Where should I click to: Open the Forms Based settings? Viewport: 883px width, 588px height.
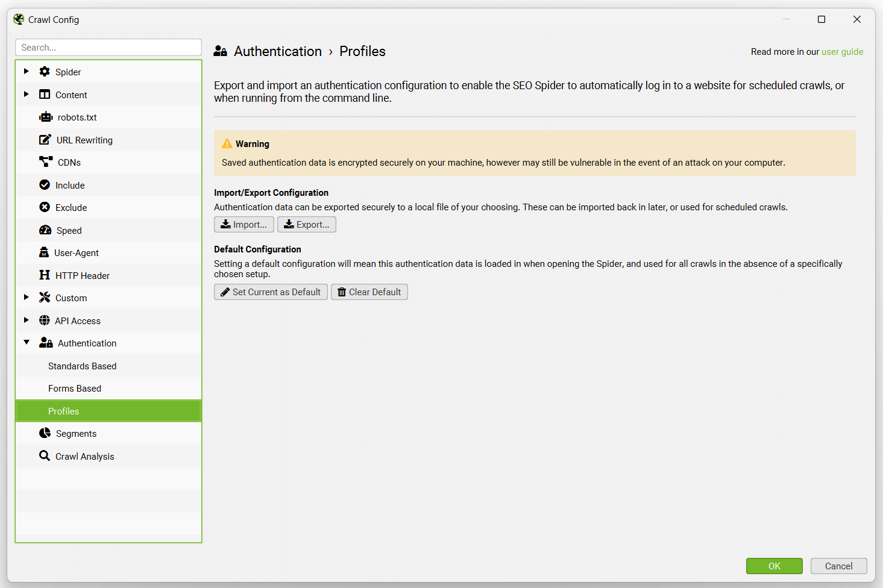click(x=74, y=388)
